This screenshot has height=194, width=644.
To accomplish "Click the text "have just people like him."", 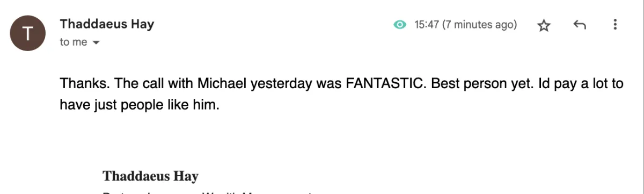I will 140,105.
